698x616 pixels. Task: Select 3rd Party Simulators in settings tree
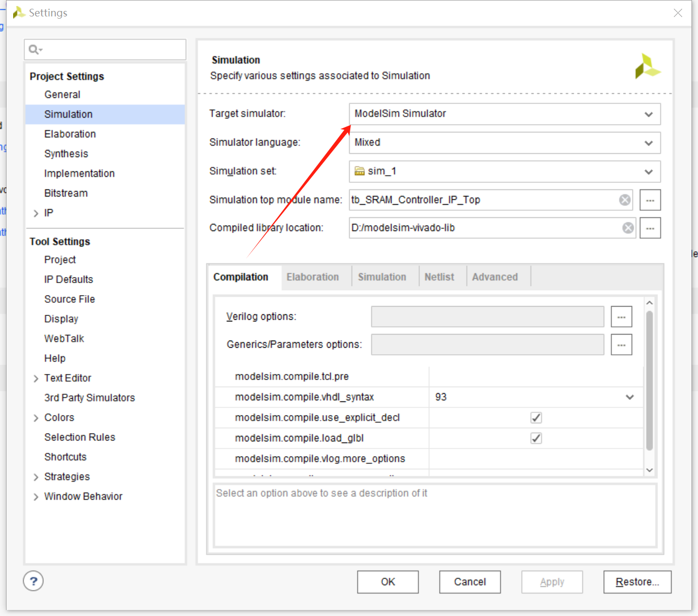coord(90,398)
